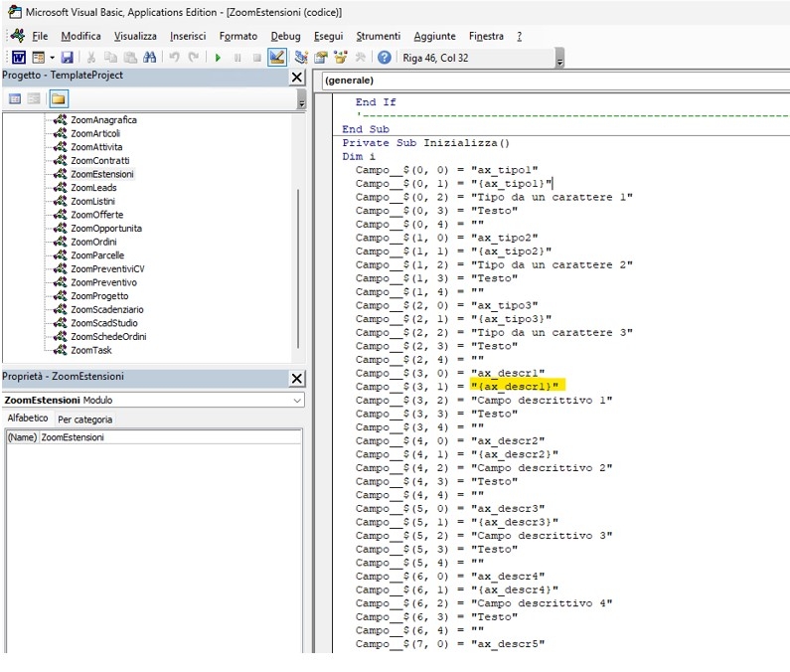Toggle Folders view in Project panel
790x672 pixels.
click(x=59, y=98)
